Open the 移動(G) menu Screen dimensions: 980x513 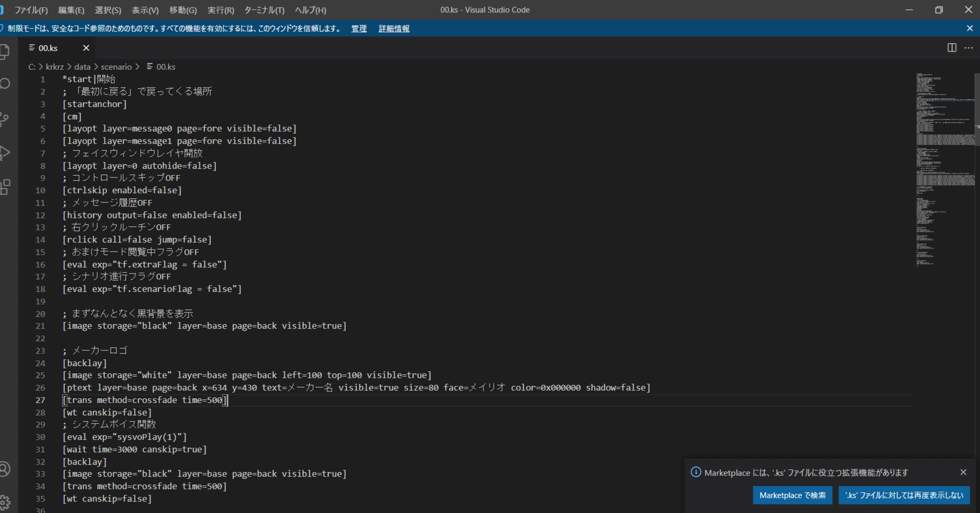click(183, 10)
